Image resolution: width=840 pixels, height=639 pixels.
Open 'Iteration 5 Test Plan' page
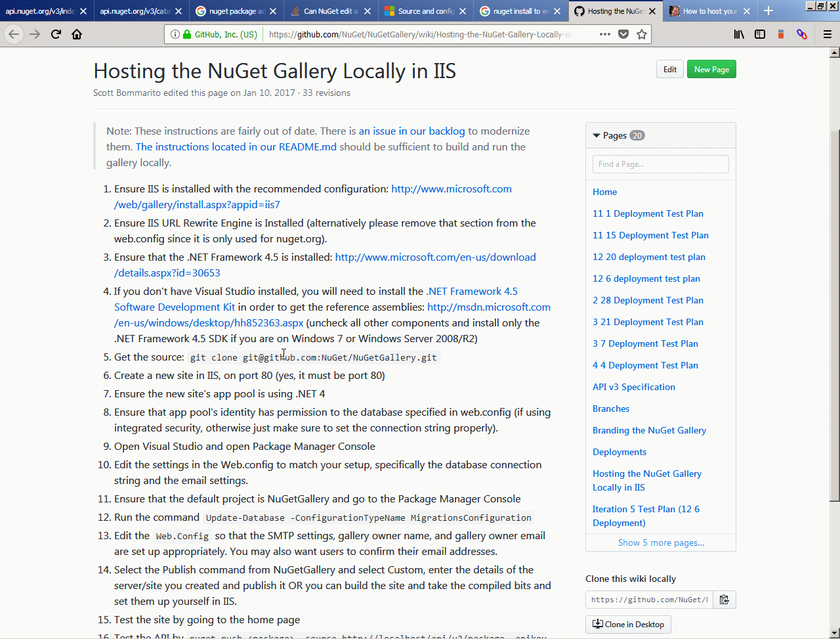646,516
